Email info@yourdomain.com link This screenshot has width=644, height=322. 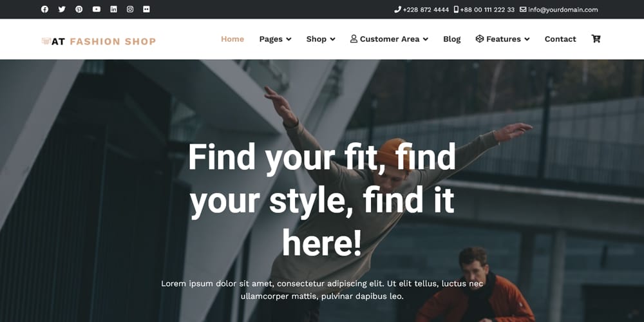(x=558, y=10)
